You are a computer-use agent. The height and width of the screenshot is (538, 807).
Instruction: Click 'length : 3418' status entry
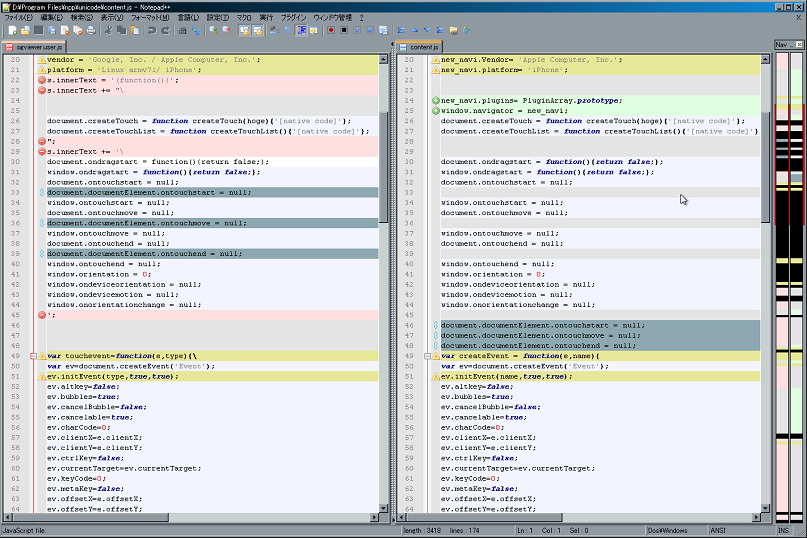[422, 530]
